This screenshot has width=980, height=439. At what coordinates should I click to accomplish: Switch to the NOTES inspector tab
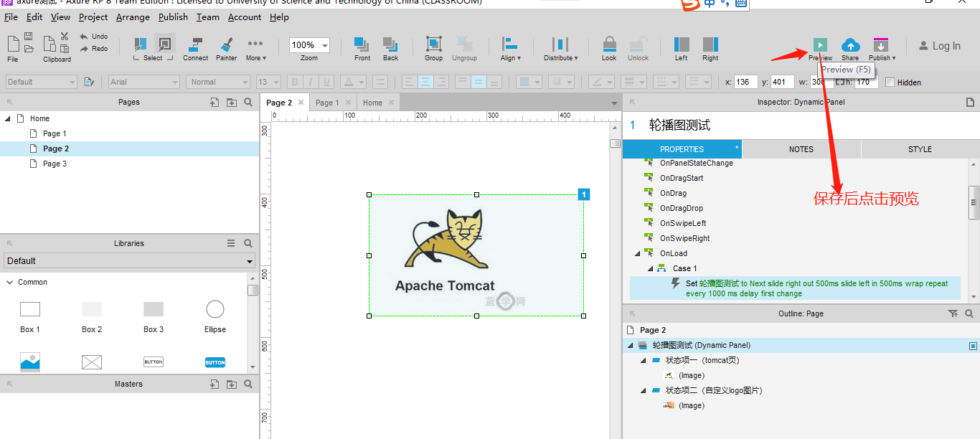[801, 149]
